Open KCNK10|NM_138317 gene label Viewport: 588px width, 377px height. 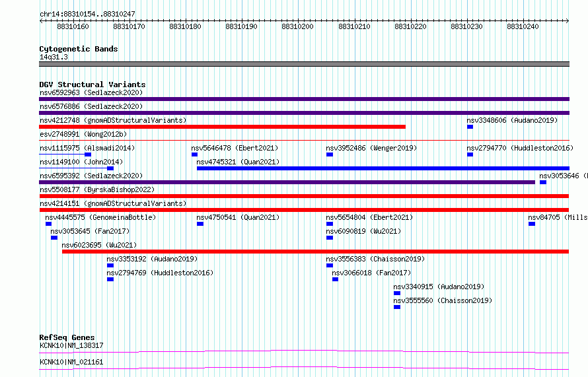point(71,345)
